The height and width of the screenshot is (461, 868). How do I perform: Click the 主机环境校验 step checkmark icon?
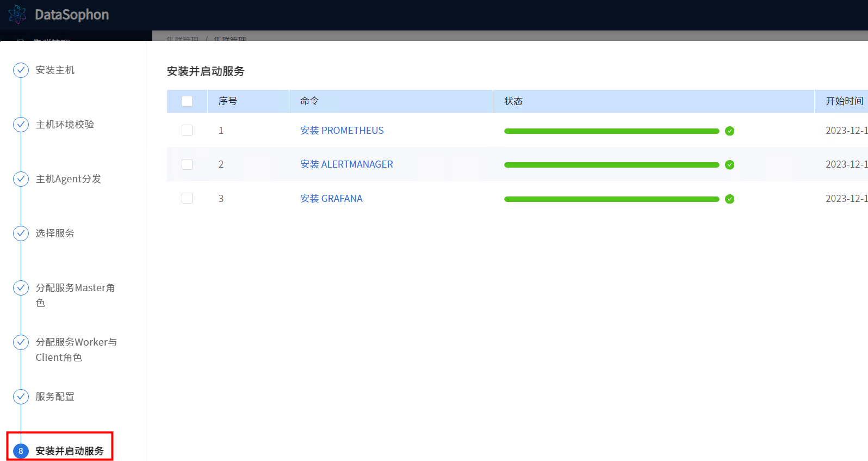click(x=21, y=125)
